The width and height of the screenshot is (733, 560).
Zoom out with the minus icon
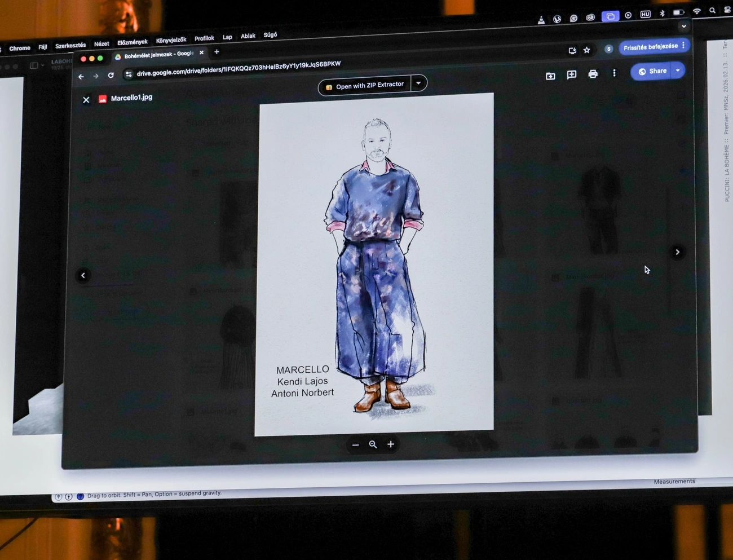point(355,445)
